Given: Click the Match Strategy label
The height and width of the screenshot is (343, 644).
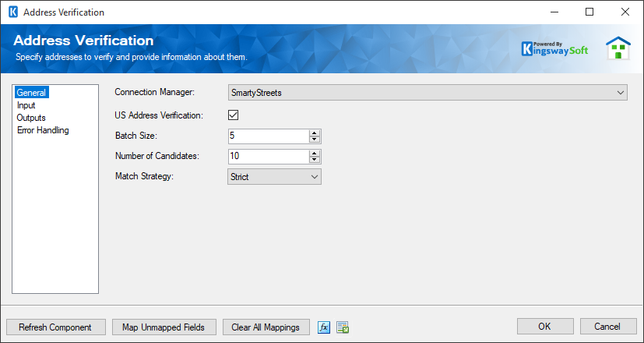Looking at the screenshot, I should coord(145,176).
